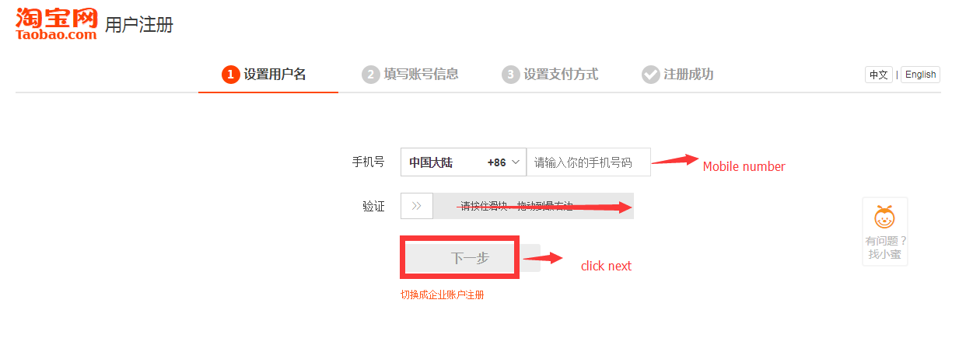The image size is (980, 352).
Task: Select the 填写账号信息 step tab
Action: tap(410, 75)
